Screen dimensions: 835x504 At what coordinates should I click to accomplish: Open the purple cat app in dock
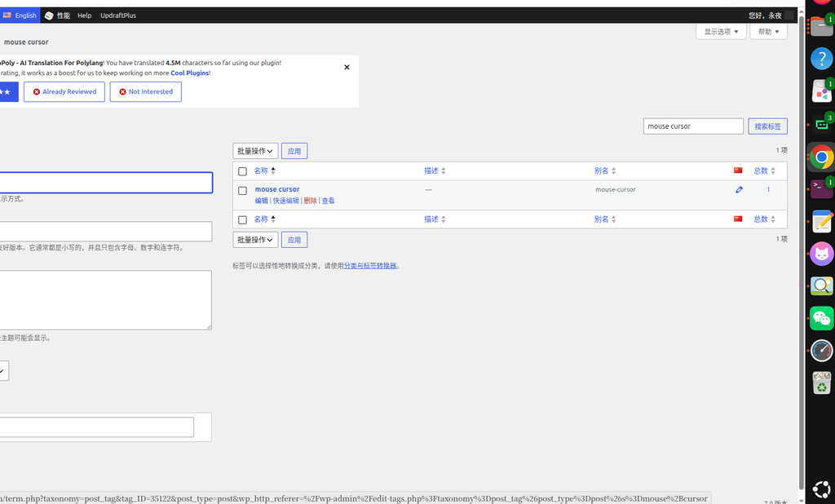click(x=821, y=254)
